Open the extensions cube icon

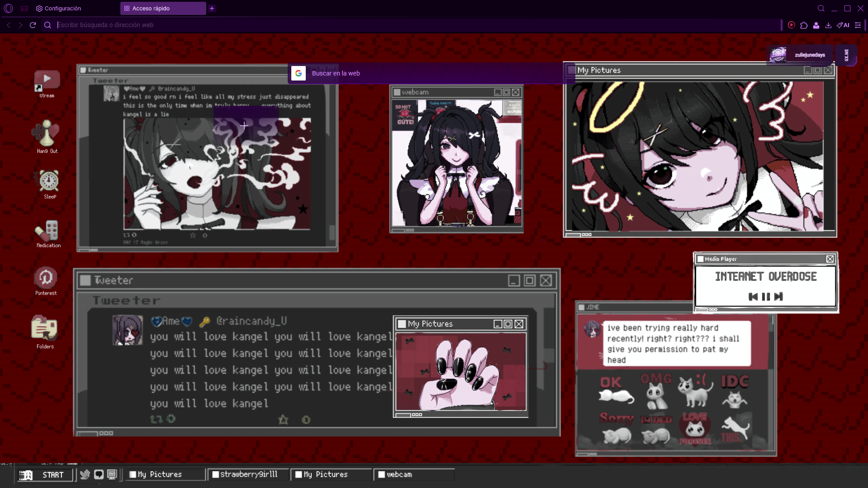[804, 25]
